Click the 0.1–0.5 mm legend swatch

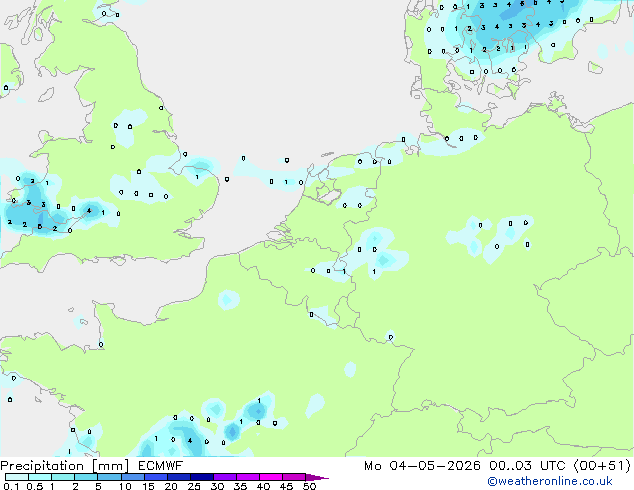pos(17,477)
